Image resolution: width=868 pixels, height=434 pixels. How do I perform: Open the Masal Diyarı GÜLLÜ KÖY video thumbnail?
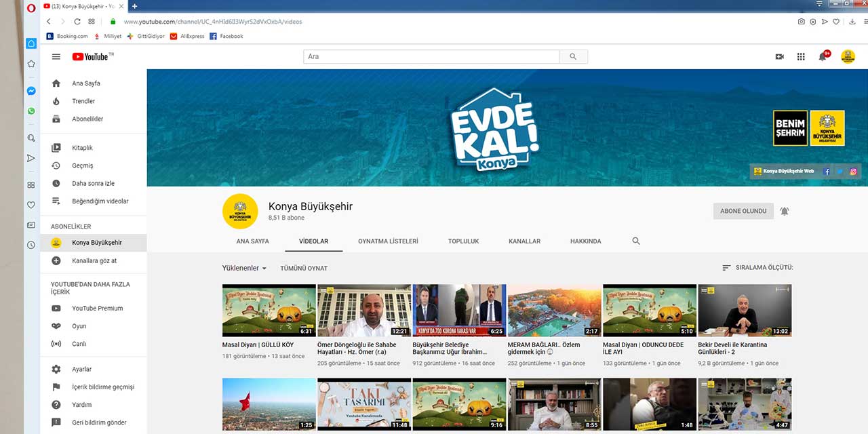(x=269, y=310)
